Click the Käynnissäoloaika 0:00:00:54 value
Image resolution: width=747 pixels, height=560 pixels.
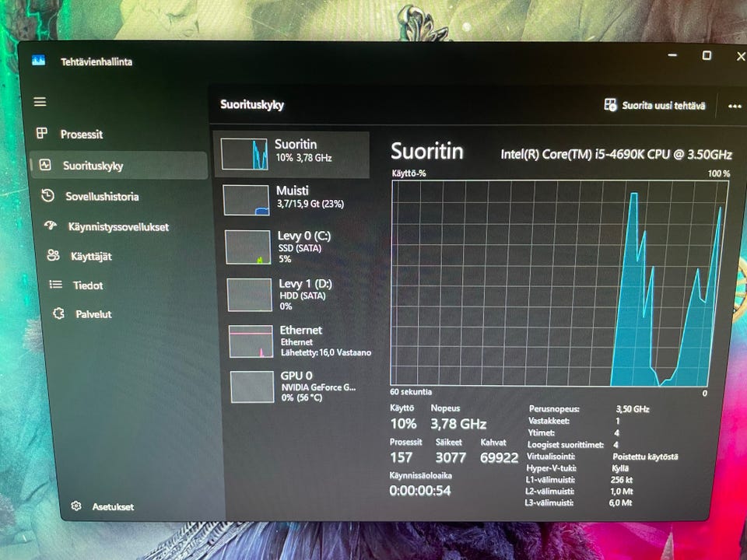tap(419, 491)
